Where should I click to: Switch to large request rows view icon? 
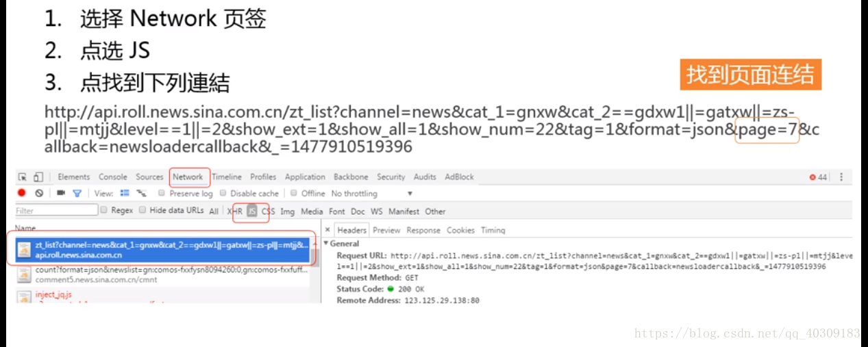pyautogui.click(x=125, y=193)
